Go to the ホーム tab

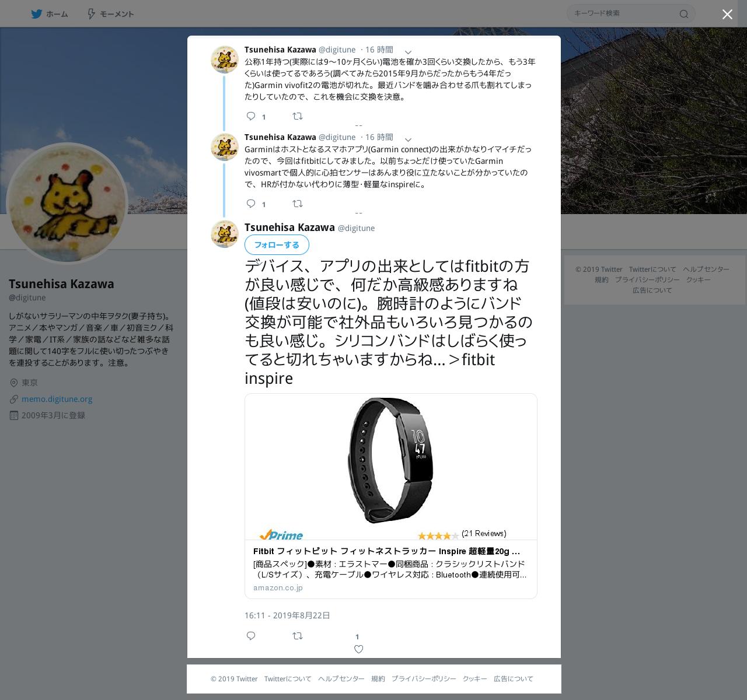(x=50, y=14)
